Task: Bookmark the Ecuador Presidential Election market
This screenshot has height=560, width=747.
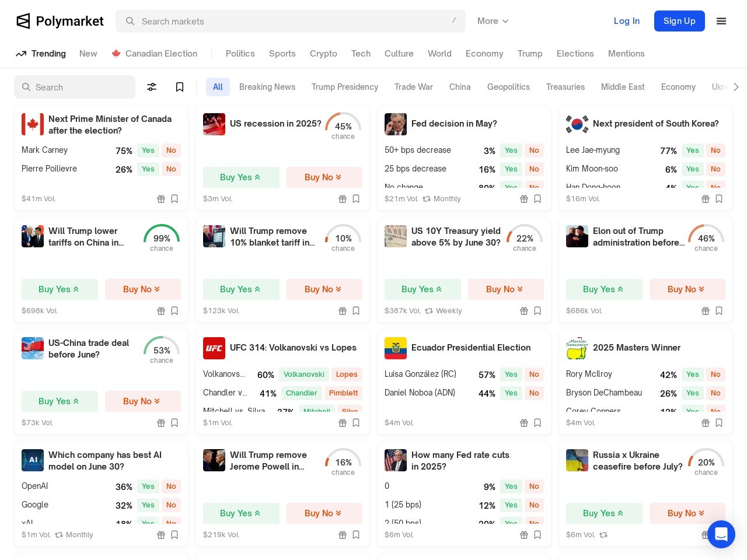Action: [x=537, y=423]
